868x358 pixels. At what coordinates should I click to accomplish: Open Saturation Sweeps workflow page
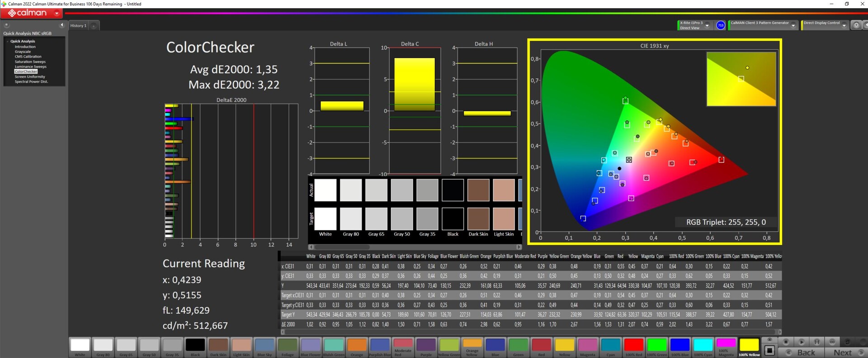30,62
